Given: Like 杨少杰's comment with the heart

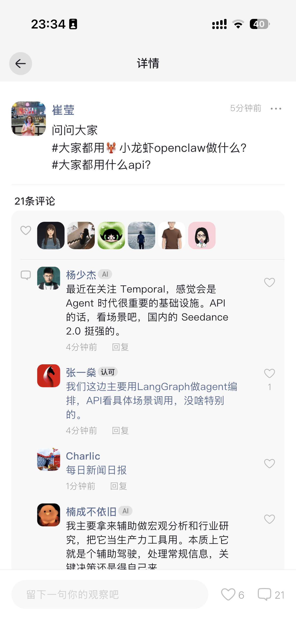Looking at the screenshot, I should (269, 282).
